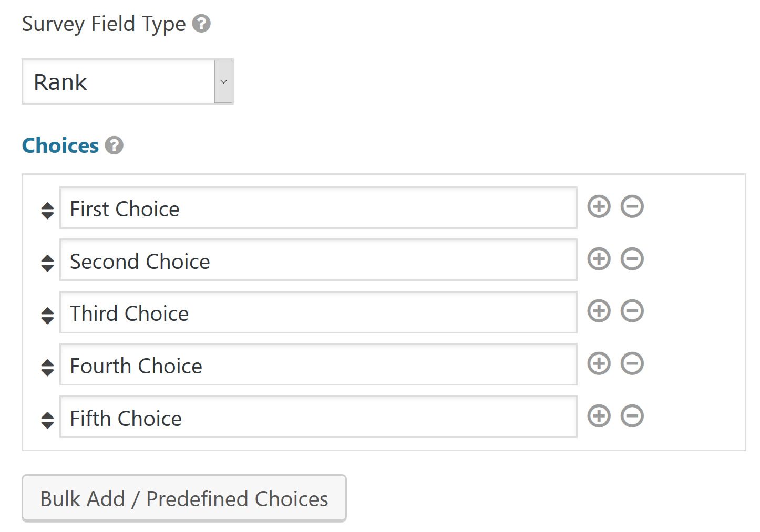This screenshot has height=532, width=760.
Task: Open the Rank field type dropdown
Action: pyautogui.click(x=127, y=81)
